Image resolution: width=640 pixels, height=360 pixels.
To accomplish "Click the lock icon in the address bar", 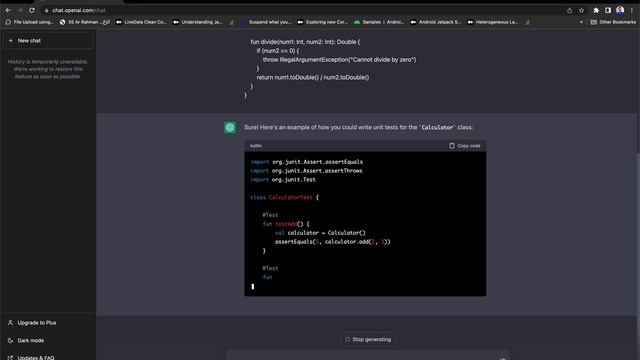I will tap(47, 10).
